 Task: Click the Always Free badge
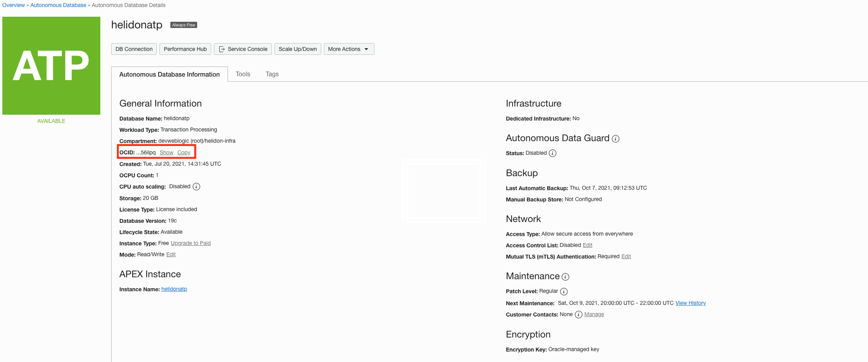pyautogui.click(x=184, y=25)
